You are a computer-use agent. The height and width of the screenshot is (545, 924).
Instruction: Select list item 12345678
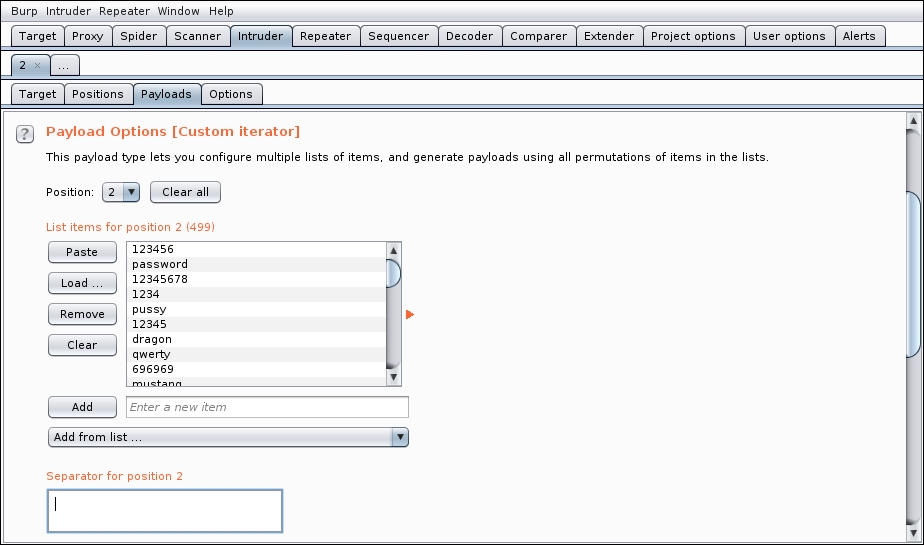(x=256, y=279)
